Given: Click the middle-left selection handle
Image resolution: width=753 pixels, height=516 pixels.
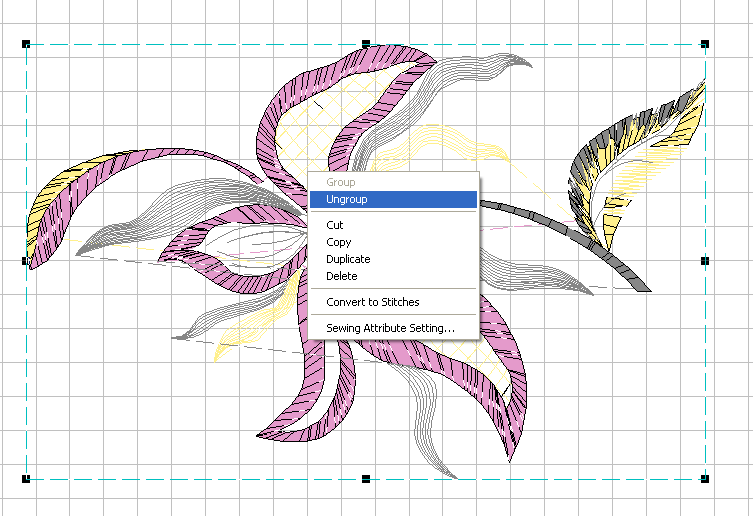Looking at the screenshot, I should click(x=26, y=261).
